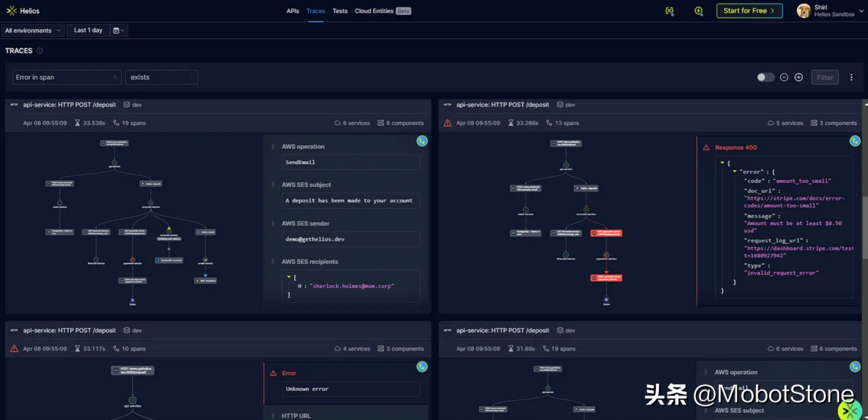Open the 33.117s api-service POST /deposit trace title
868x420 pixels.
click(x=69, y=330)
